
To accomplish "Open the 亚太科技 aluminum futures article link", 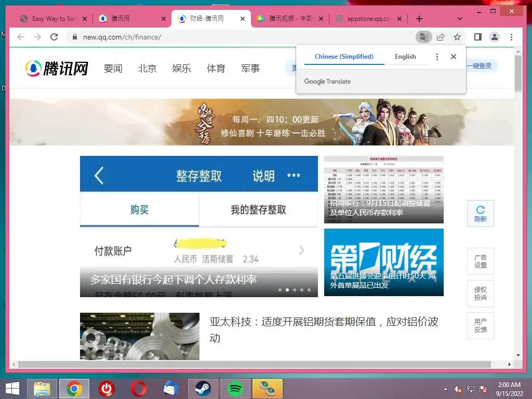I will tap(324, 329).
